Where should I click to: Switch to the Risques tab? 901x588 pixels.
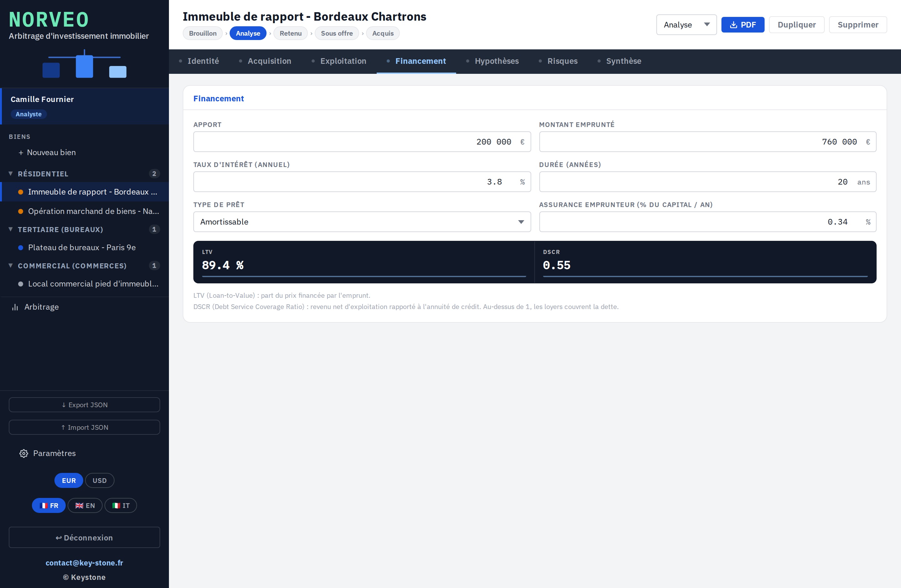click(x=558, y=61)
